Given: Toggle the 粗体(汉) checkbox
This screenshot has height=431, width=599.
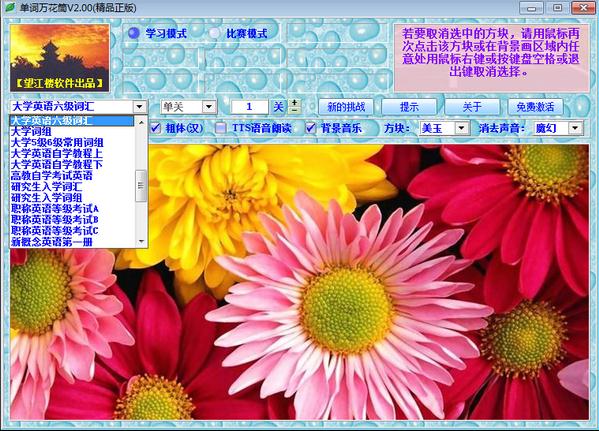Looking at the screenshot, I should 155,128.
